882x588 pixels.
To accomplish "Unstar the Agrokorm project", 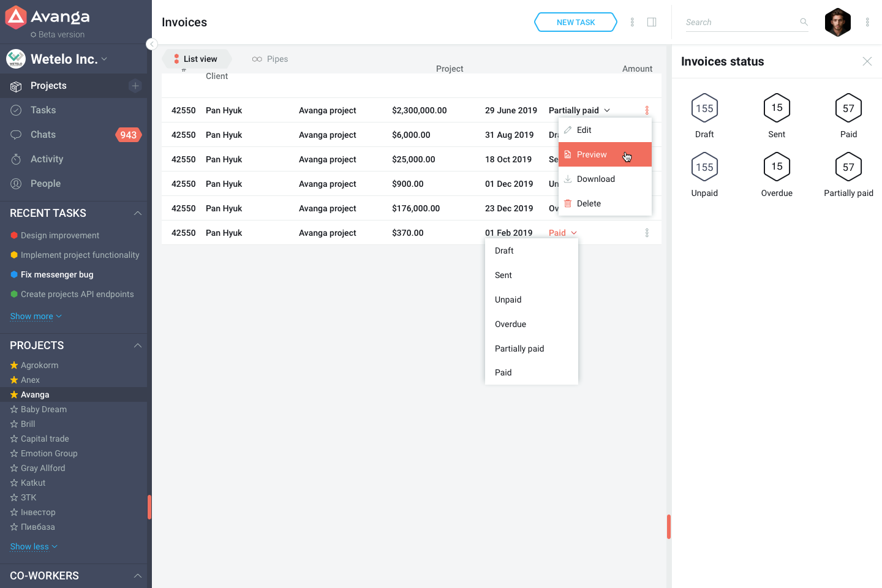I will click(14, 365).
